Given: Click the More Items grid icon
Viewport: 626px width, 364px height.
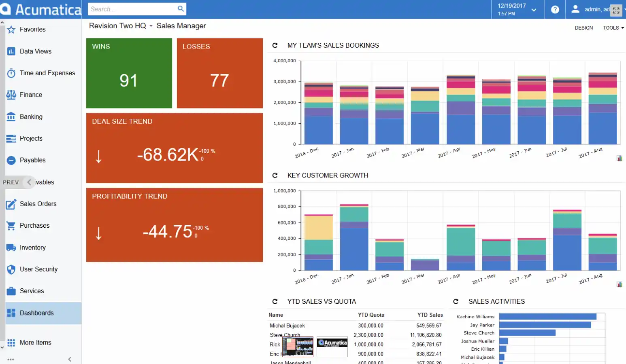Looking at the screenshot, I should [x=11, y=343].
